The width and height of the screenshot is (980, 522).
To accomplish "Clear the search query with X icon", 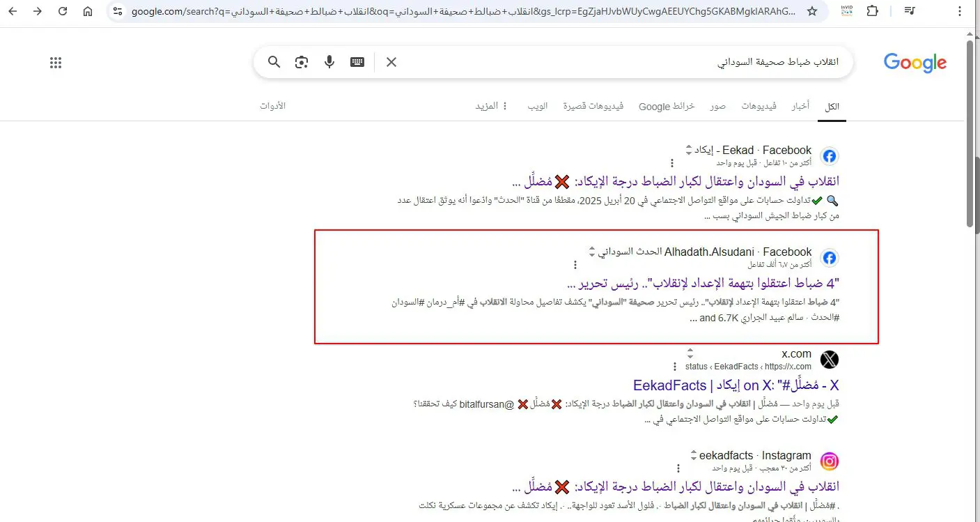I will pyautogui.click(x=391, y=62).
